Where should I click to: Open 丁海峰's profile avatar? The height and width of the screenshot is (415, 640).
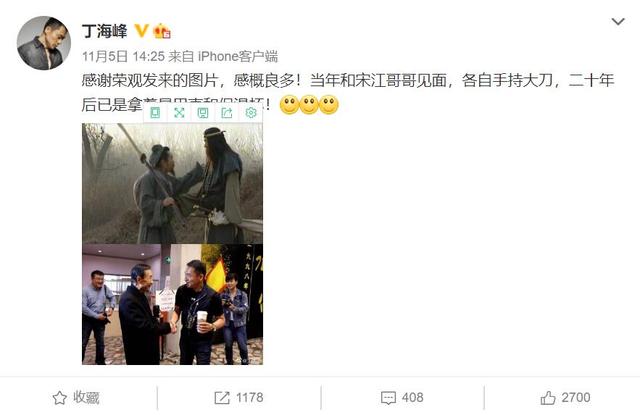point(44,43)
